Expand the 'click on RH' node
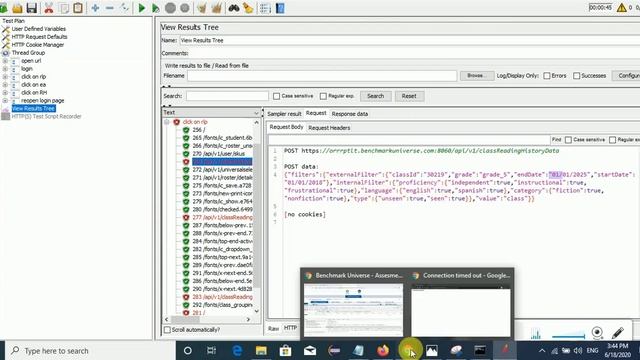The image size is (640, 360). [5, 93]
